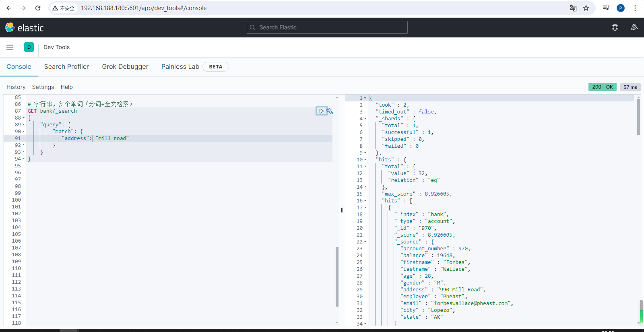Collapse total block at output line 11

(365, 167)
